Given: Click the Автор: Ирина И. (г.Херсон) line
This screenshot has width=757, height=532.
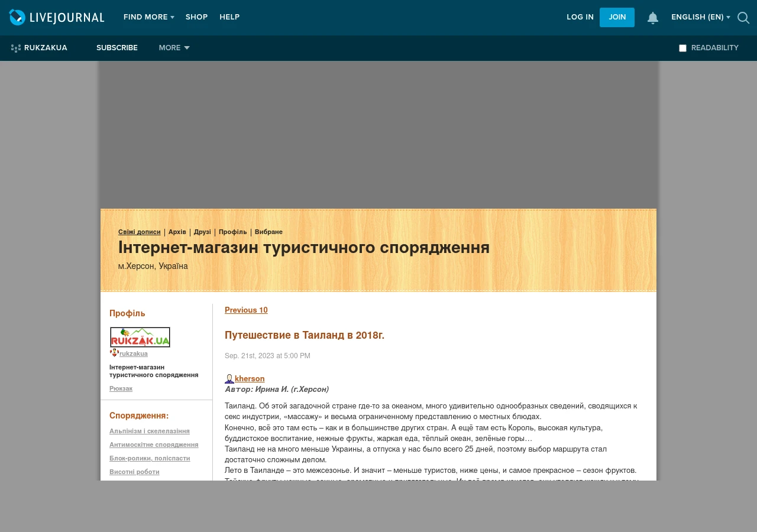Looking at the screenshot, I should click(277, 390).
